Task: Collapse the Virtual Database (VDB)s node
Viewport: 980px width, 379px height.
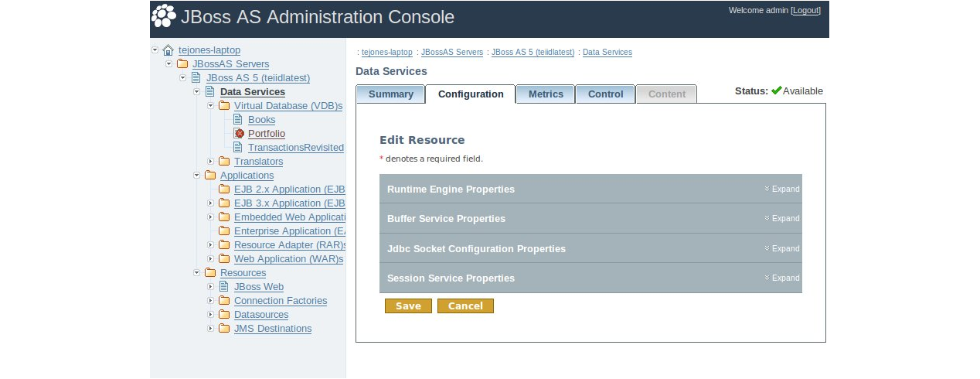Action: click(x=210, y=106)
